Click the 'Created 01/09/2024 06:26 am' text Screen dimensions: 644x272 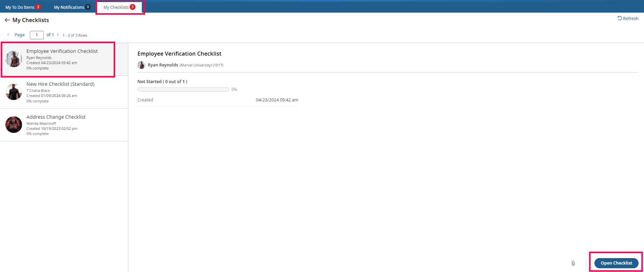point(52,96)
